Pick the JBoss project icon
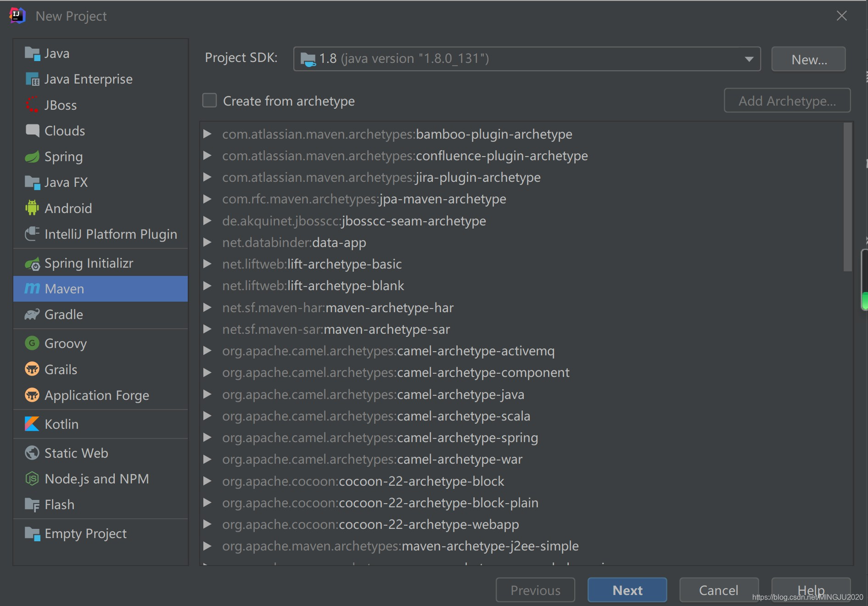This screenshot has height=606, width=868. (32, 105)
